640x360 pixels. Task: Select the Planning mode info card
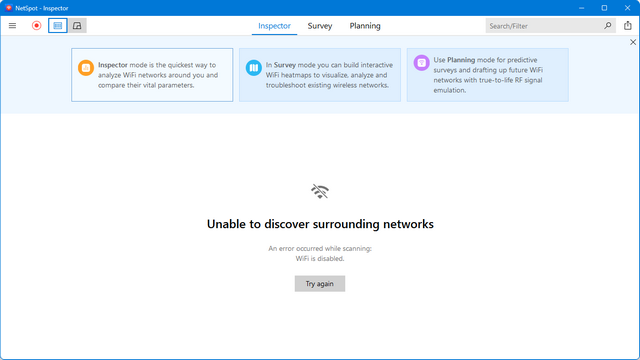[487, 75]
